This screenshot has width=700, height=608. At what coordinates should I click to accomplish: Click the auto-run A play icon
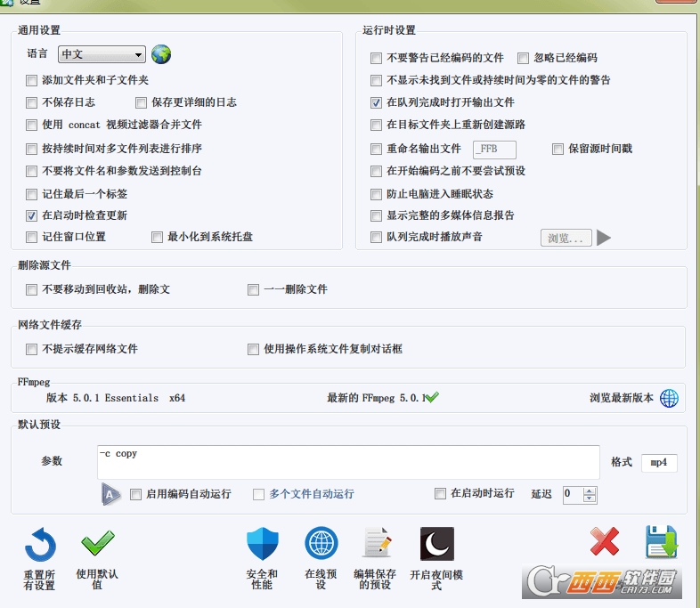pos(110,494)
